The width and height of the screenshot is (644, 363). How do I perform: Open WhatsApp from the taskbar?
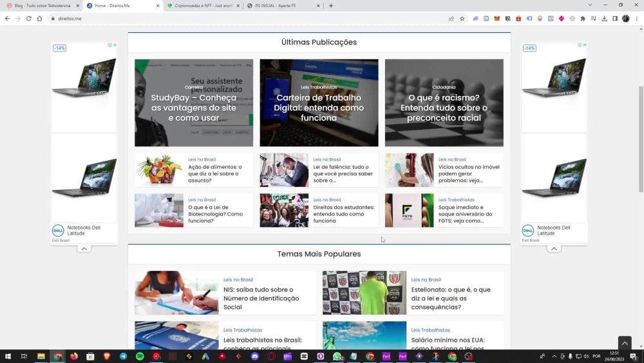337,357
